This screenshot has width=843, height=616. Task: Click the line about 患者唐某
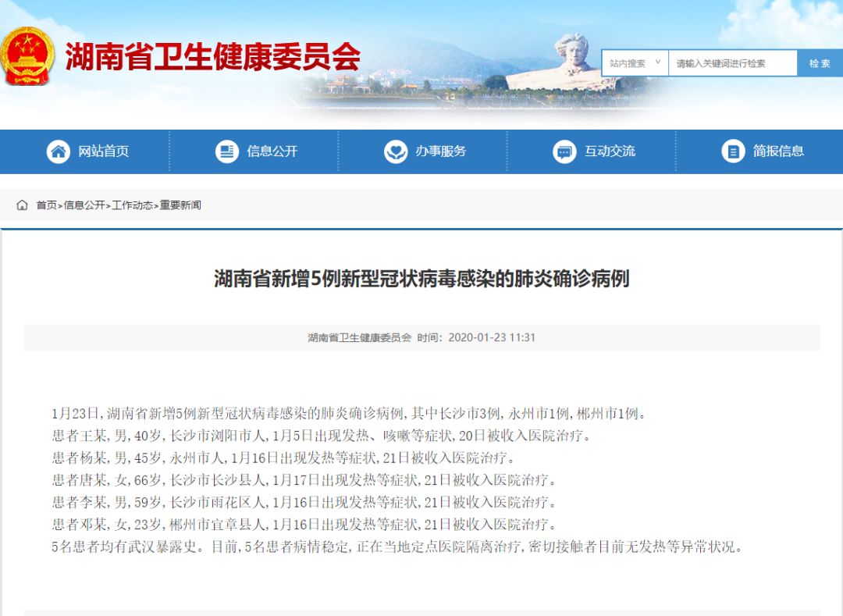pyautogui.click(x=304, y=479)
